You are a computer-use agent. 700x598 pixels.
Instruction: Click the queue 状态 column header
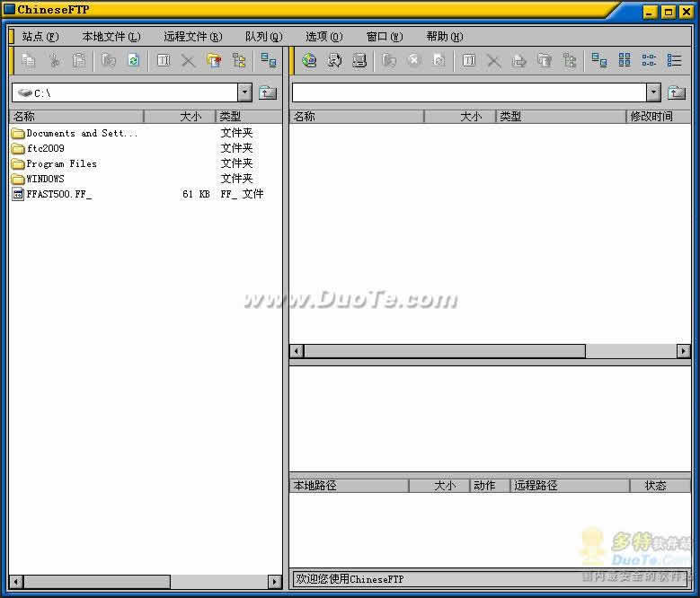tap(660, 485)
